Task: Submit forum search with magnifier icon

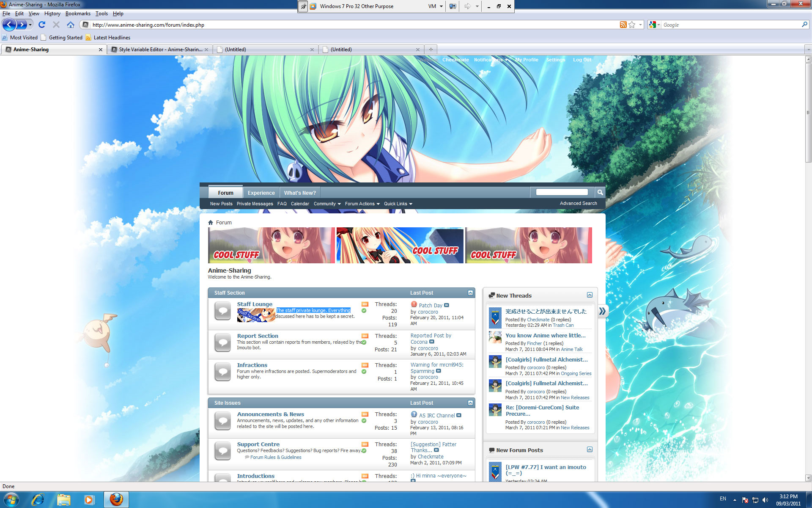Action: point(600,193)
